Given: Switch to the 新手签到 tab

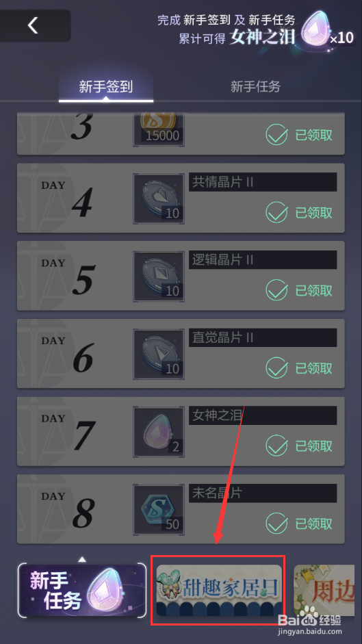Looking at the screenshot, I should click(x=106, y=87).
